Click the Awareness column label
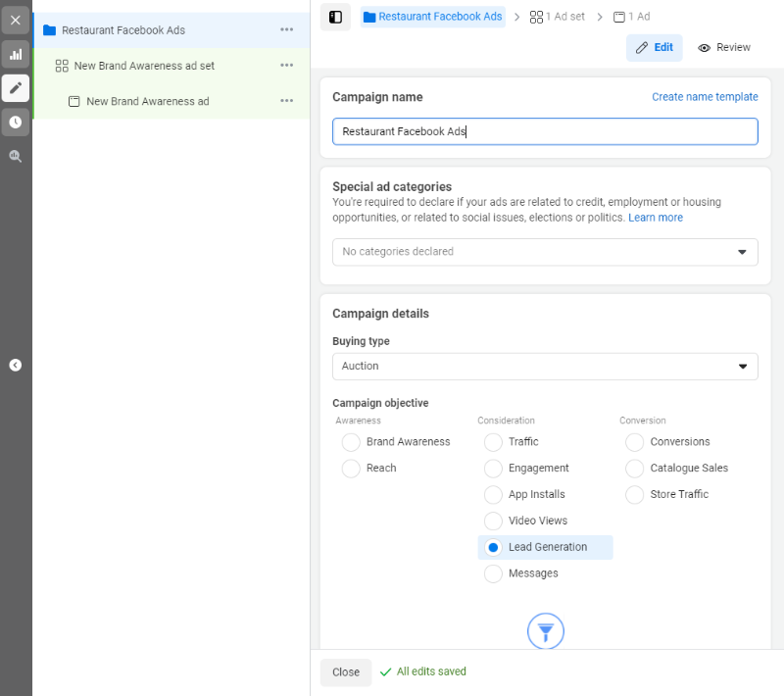The width and height of the screenshot is (784, 696). [x=359, y=421]
